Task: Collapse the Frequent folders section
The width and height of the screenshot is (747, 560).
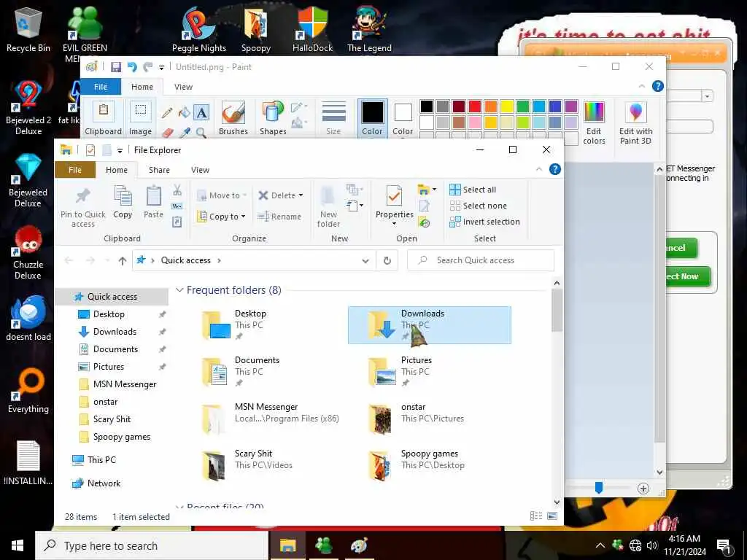Action: 179,290
